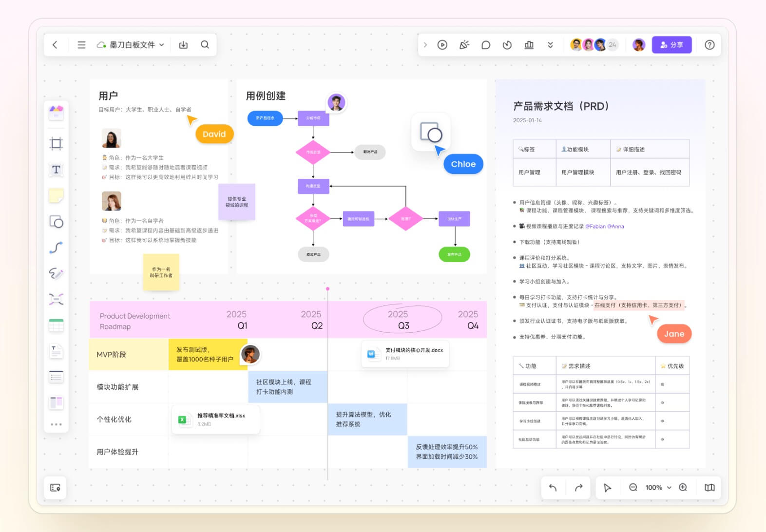
Task: Open the hamburger main menu
Action: (x=81, y=45)
